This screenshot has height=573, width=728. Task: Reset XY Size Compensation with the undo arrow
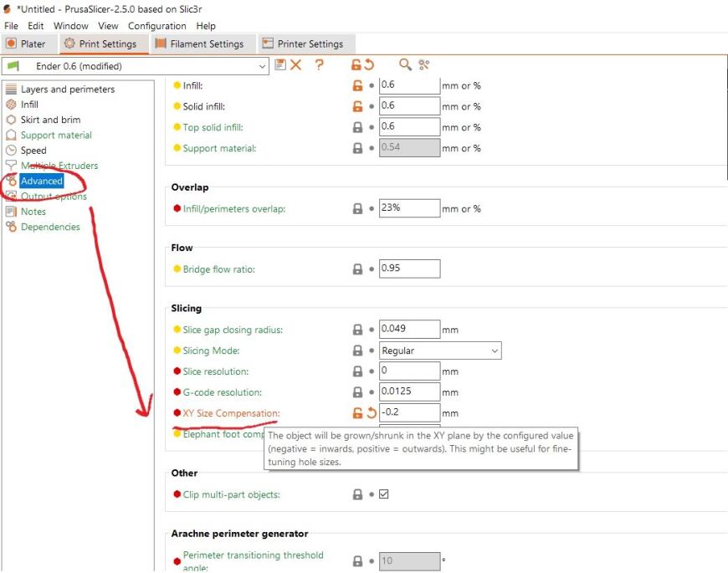(372, 412)
